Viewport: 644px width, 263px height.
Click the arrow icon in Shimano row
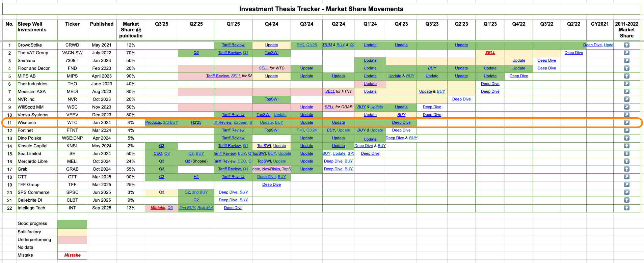[x=626, y=60]
